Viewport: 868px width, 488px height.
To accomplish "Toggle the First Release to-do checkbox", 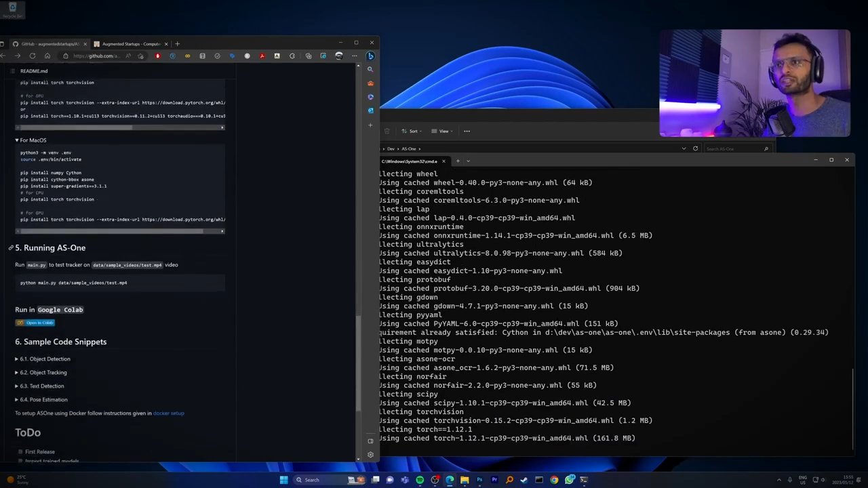I will [20, 451].
